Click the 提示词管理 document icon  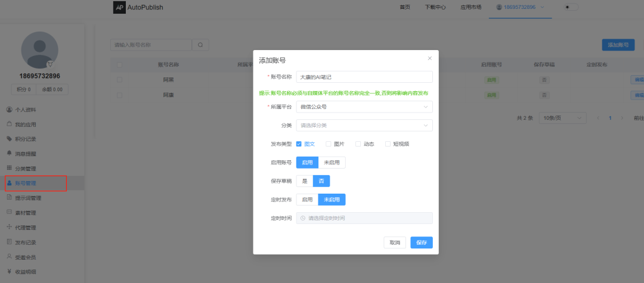tap(10, 198)
